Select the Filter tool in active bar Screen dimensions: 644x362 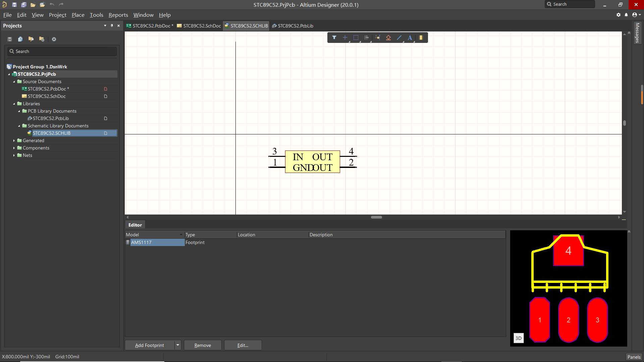[334, 38]
